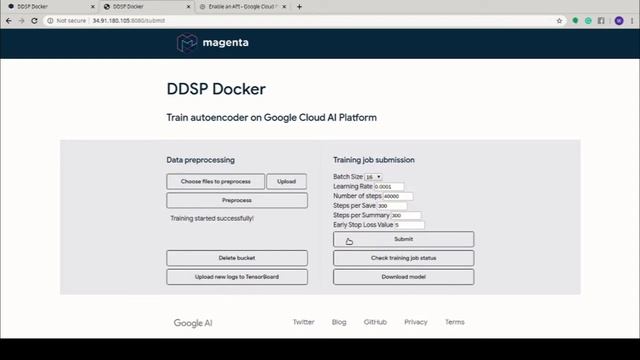Close the second DDSP Docker tab

(x=189, y=7)
